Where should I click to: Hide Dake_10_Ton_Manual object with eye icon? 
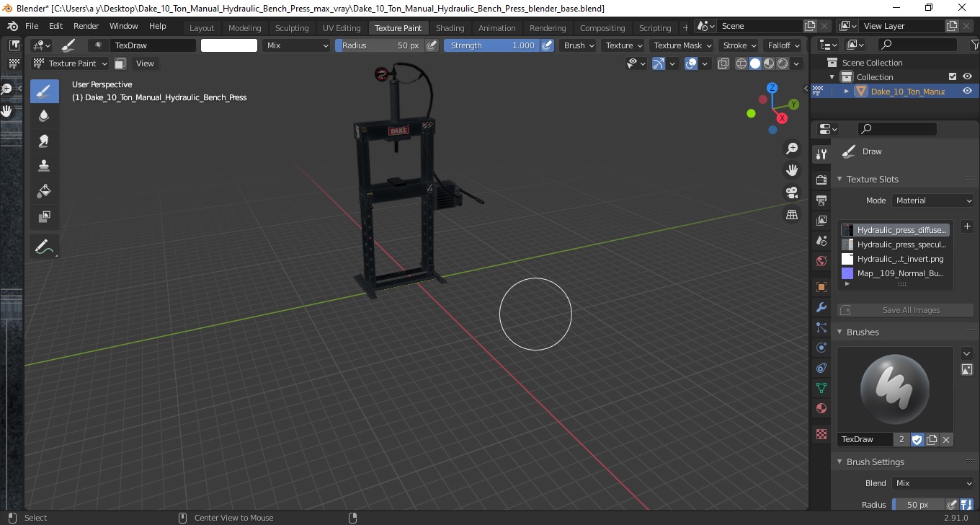967,91
